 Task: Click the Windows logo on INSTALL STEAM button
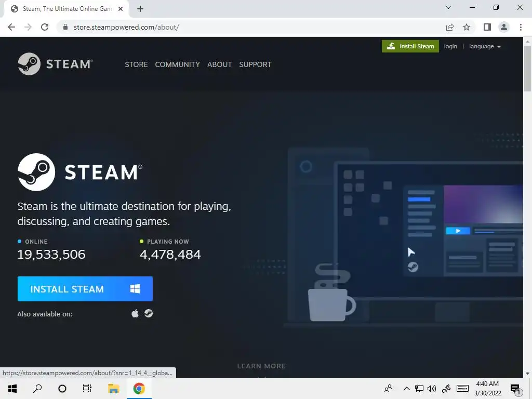pos(135,289)
